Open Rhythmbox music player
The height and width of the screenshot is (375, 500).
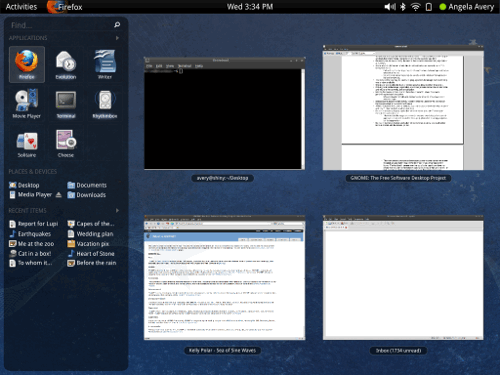click(105, 103)
